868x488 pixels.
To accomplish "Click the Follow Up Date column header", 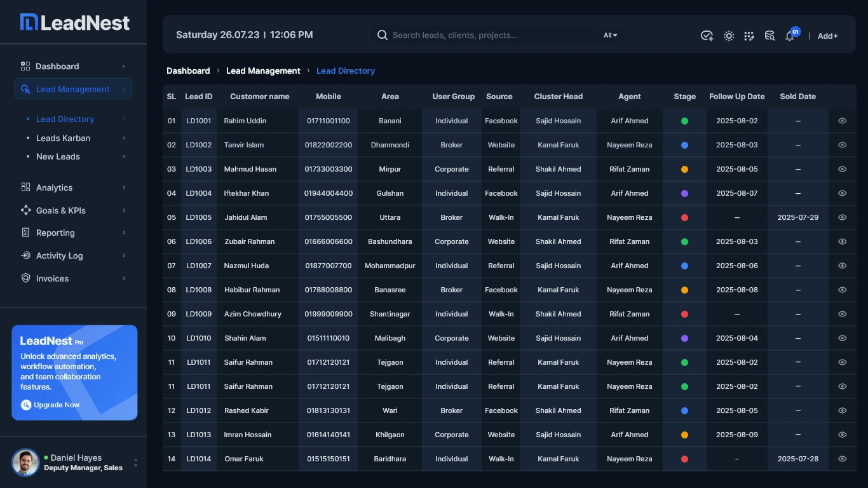I will click(x=737, y=97).
